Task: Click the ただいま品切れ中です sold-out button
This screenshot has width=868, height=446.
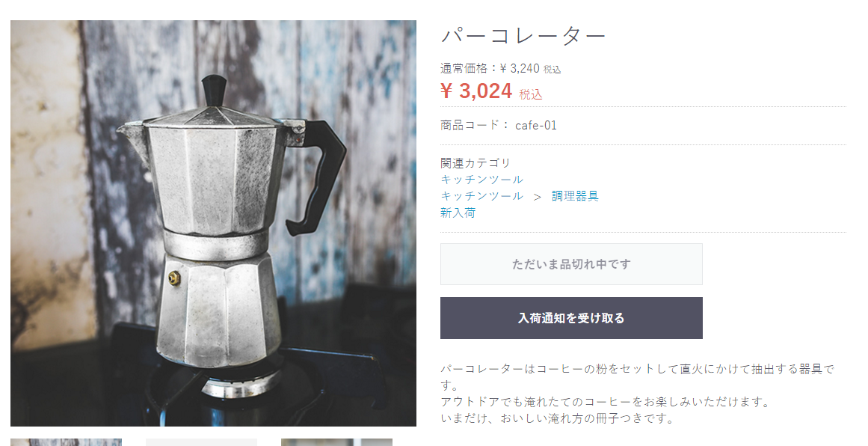Action: pyautogui.click(x=571, y=264)
